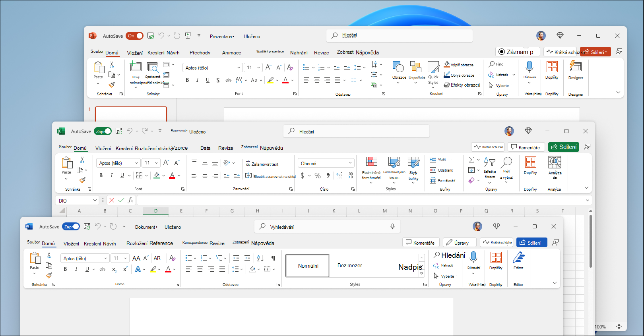Toggle Italic in Excel font group
This screenshot has width=644, height=336.
pyautogui.click(x=111, y=176)
